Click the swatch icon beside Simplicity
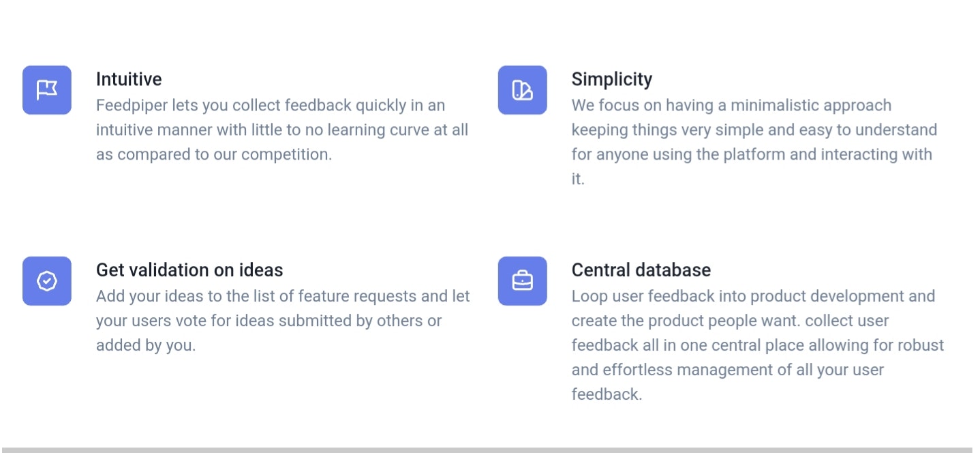The height and width of the screenshot is (453, 980). point(522,90)
